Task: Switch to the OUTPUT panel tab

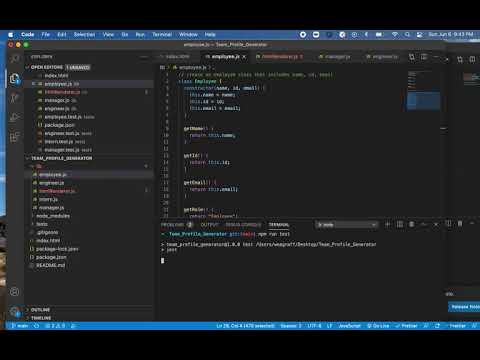Action: point(209,225)
